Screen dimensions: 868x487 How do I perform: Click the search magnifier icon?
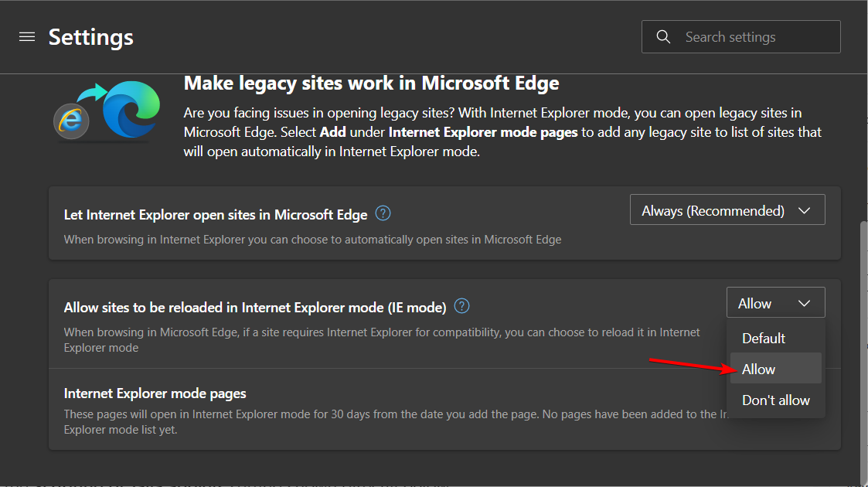pos(663,37)
